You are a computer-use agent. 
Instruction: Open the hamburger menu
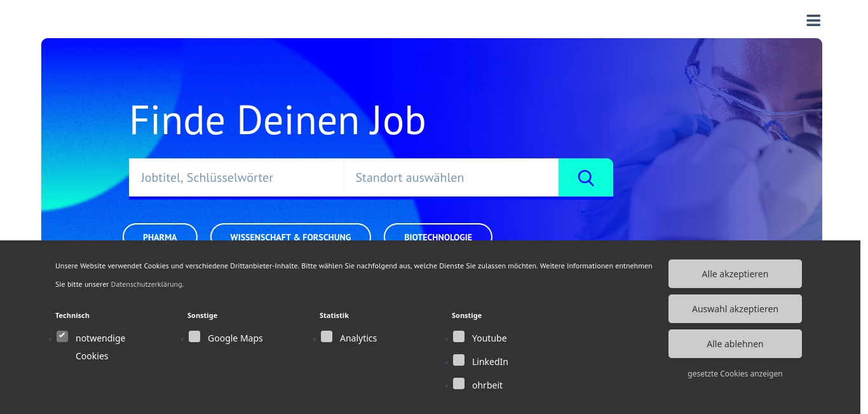[x=813, y=20]
